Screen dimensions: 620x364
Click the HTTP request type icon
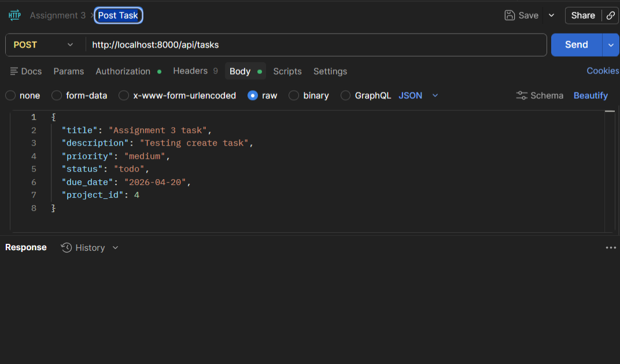coord(14,16)
